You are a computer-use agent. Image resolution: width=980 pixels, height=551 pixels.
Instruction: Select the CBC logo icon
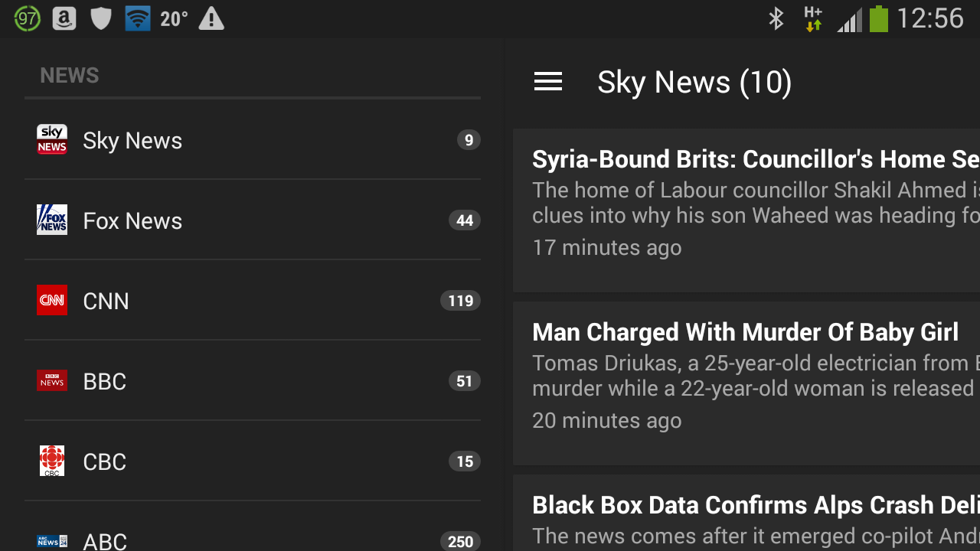(x=52, y=461)
